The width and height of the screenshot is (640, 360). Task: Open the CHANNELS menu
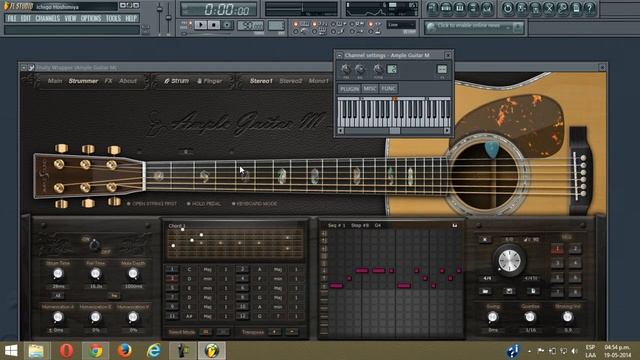coord(47,18)
